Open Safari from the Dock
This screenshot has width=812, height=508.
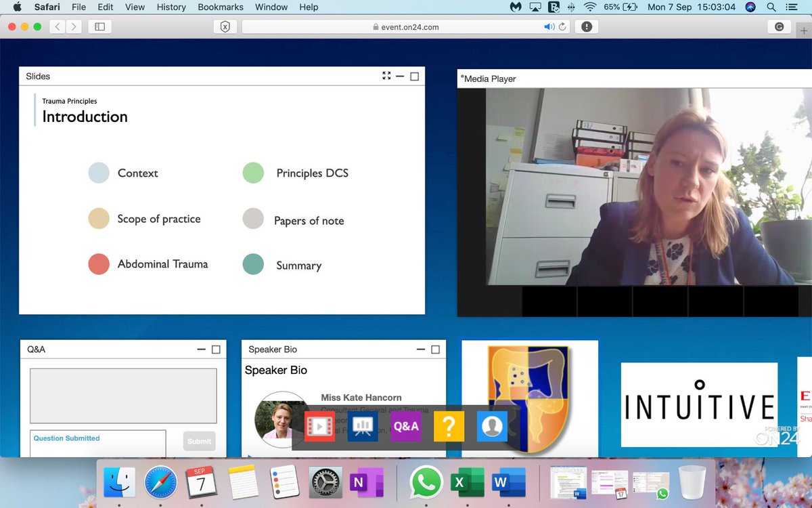coord(160,483)
